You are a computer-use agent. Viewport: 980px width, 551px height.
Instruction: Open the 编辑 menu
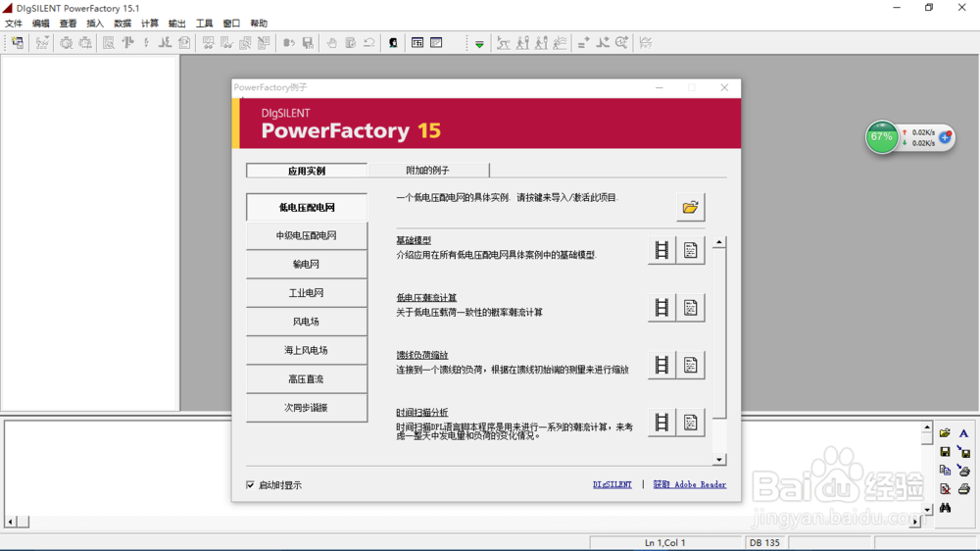point(40,24)
